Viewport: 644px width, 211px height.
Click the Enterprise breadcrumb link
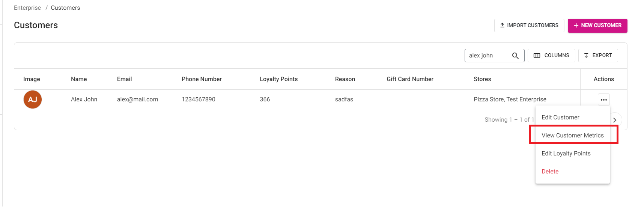(27, 8)
